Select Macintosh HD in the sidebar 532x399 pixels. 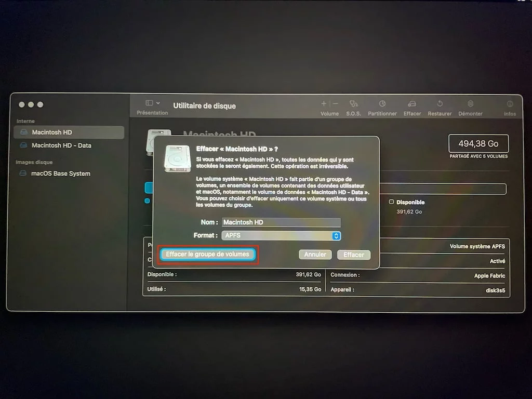69,132
